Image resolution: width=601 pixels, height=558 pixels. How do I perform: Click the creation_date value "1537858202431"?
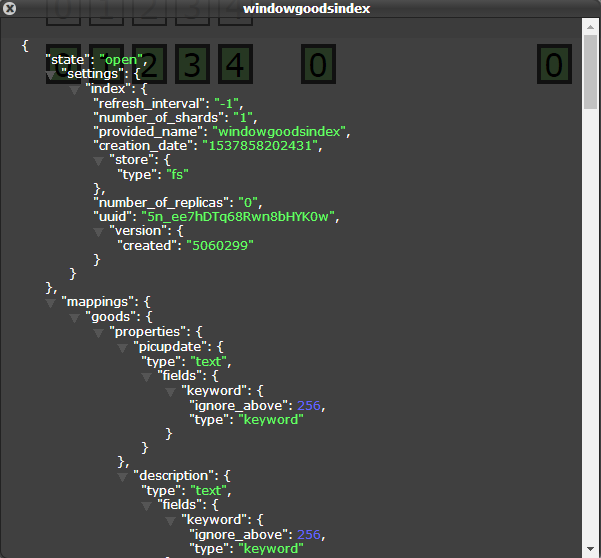pos(260,146)
